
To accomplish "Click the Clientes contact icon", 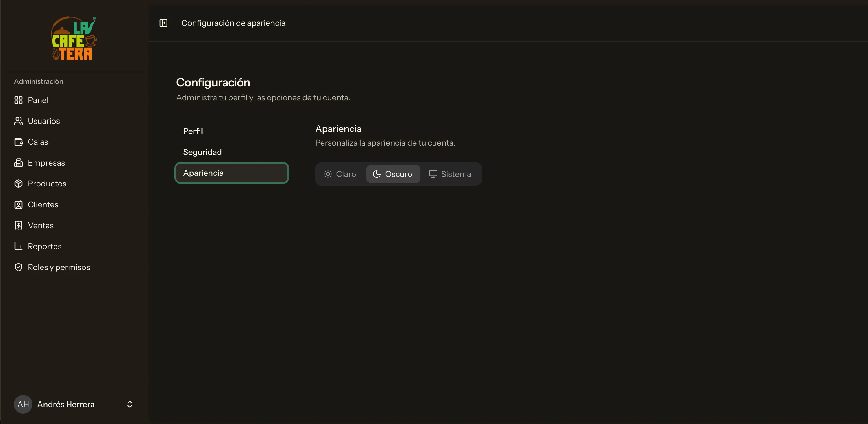I will click(19, 204).
